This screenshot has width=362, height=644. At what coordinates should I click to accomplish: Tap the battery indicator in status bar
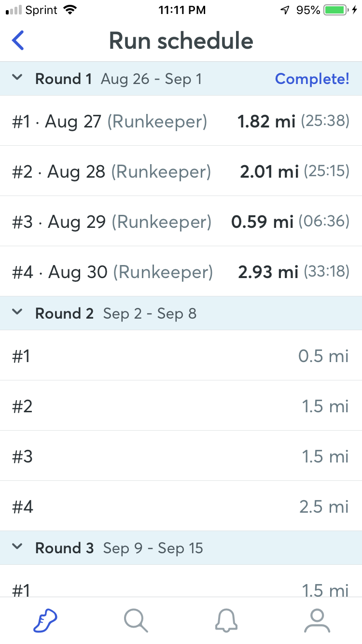tap(336, 10)
